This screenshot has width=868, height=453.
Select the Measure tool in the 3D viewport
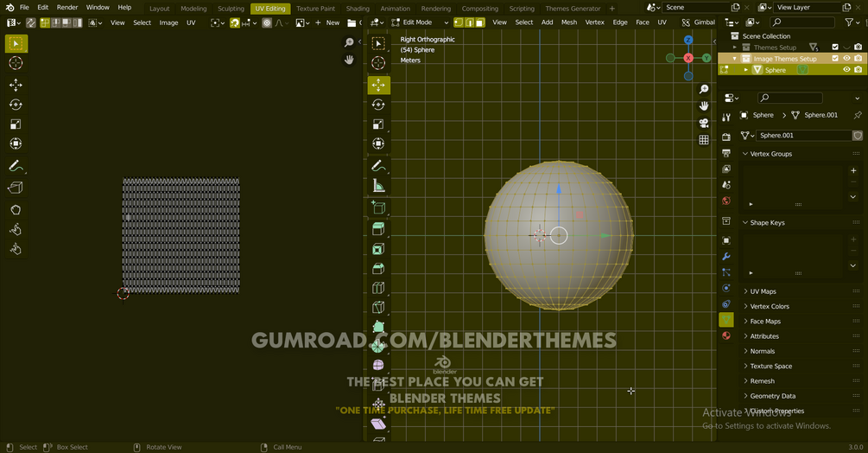click(378, 186)
